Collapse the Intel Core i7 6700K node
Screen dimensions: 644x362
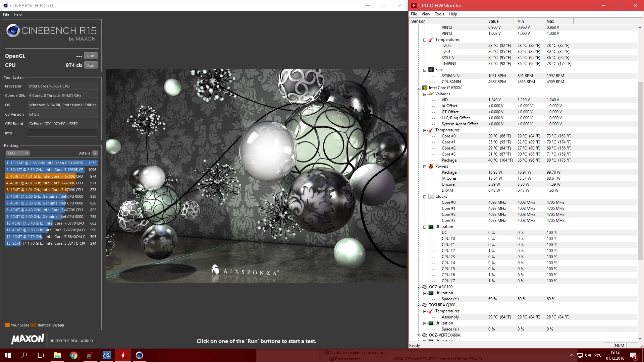(419, 88)
